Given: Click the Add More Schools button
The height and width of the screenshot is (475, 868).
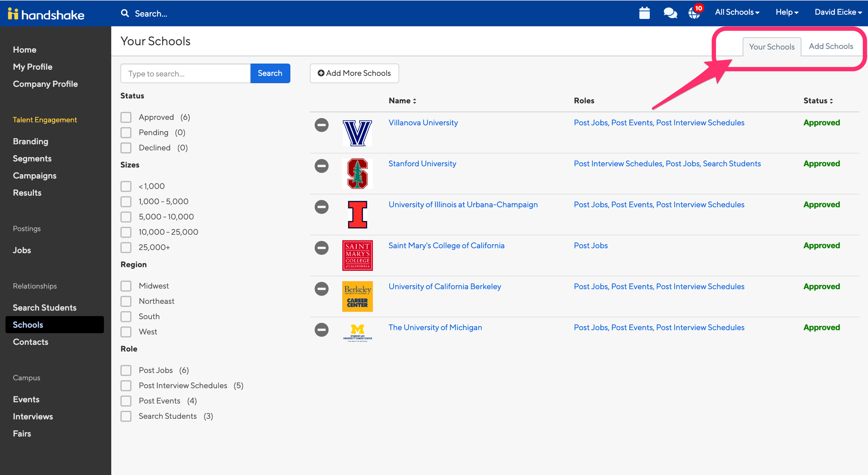Looking at the screenshot, I should (x=354, y=73).
